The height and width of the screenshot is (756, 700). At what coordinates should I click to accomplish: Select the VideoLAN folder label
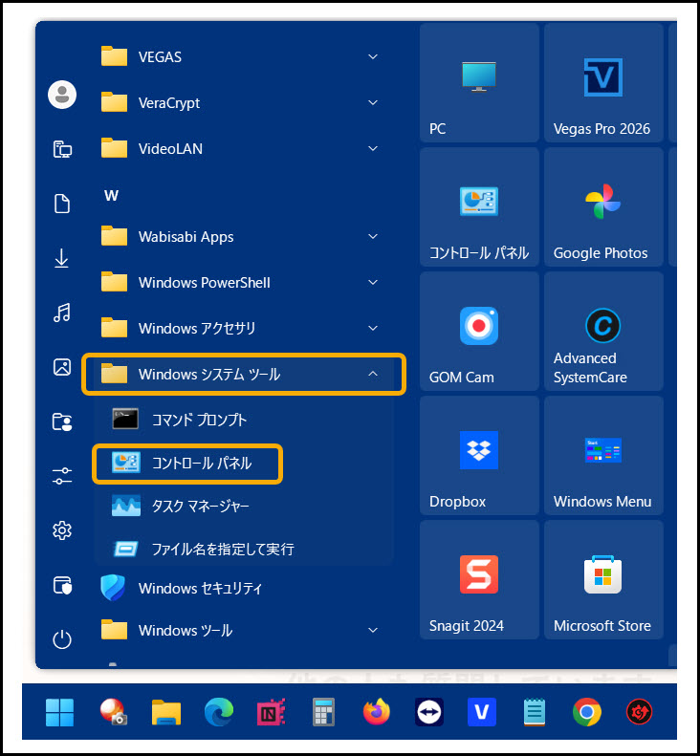pyautogui.click(x=170, y=149)
